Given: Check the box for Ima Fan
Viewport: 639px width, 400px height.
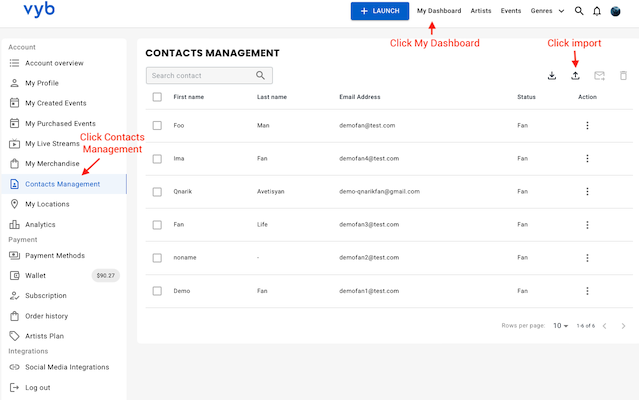Looking at the screenshot, I should [157, 159].
